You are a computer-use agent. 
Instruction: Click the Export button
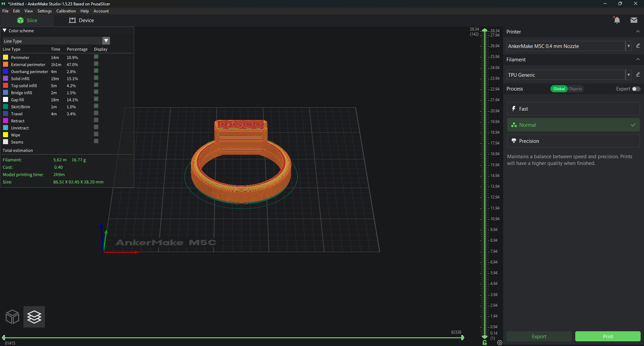click(539, 336)
